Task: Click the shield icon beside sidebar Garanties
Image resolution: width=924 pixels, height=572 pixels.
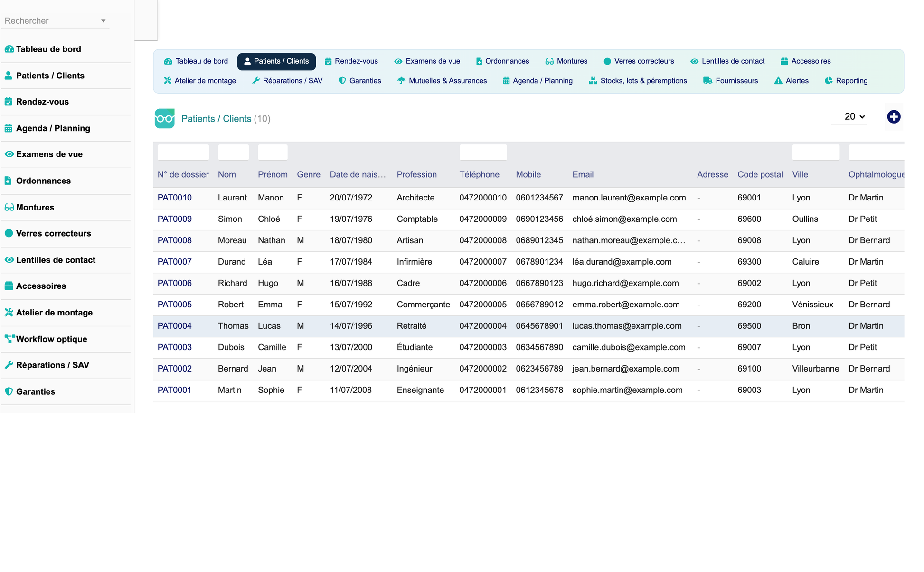Action: pos(9,391)
